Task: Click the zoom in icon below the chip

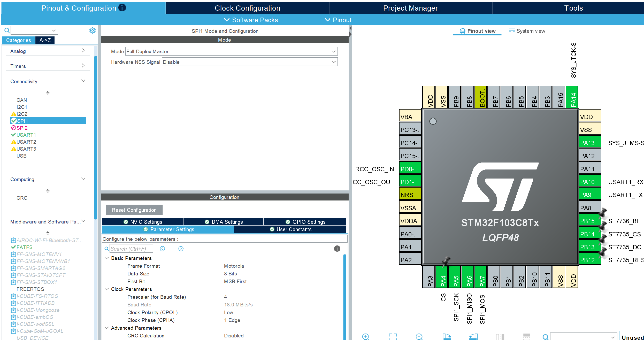Action: pos(366,336)
